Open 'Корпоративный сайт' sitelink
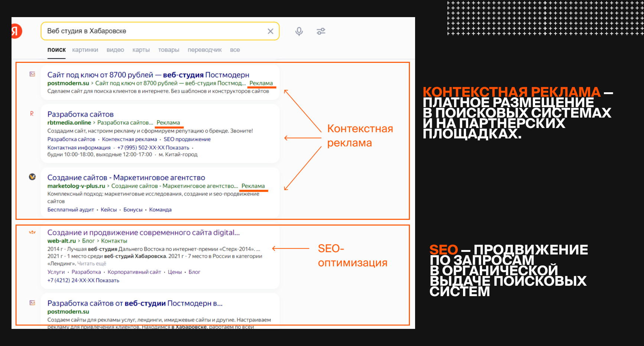 135,272
